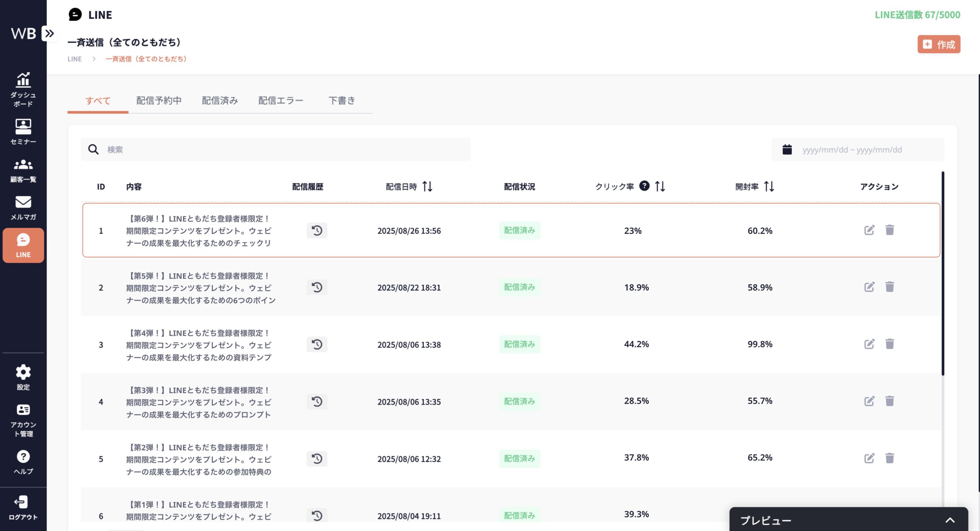Expand sidebar with double chevron
Viewport: 980px width, 531px height.
49,34
